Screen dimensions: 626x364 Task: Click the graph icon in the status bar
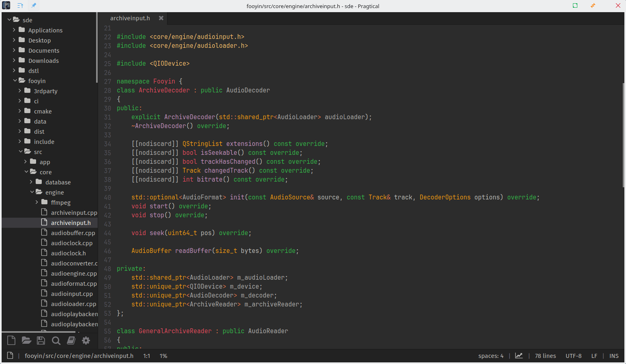pyautogui.click(x=519, y=356)
